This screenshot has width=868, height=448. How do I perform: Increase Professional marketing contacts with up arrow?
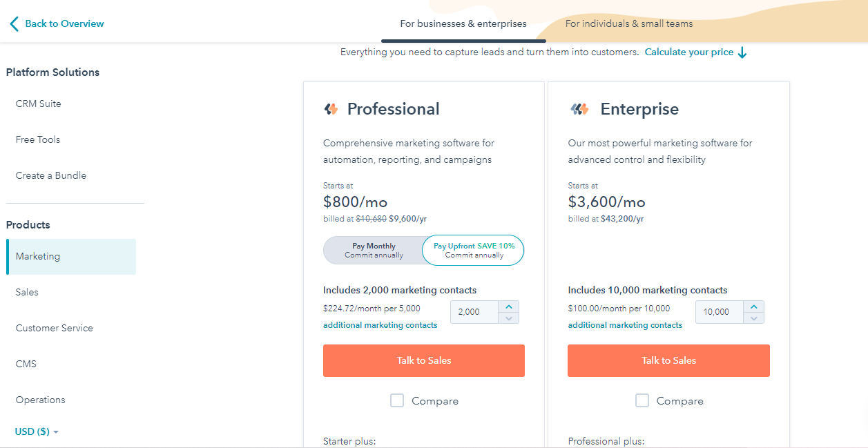click(x=509, y=307)
